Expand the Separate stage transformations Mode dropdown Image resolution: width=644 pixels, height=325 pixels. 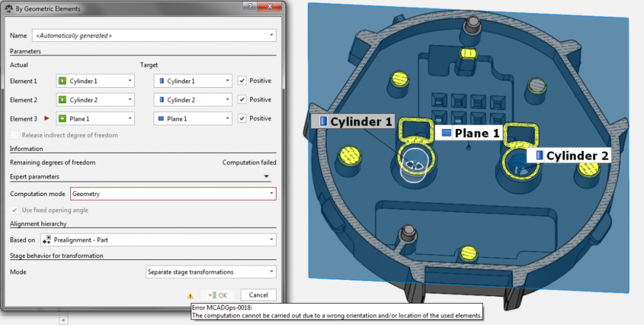coord(210,272)
